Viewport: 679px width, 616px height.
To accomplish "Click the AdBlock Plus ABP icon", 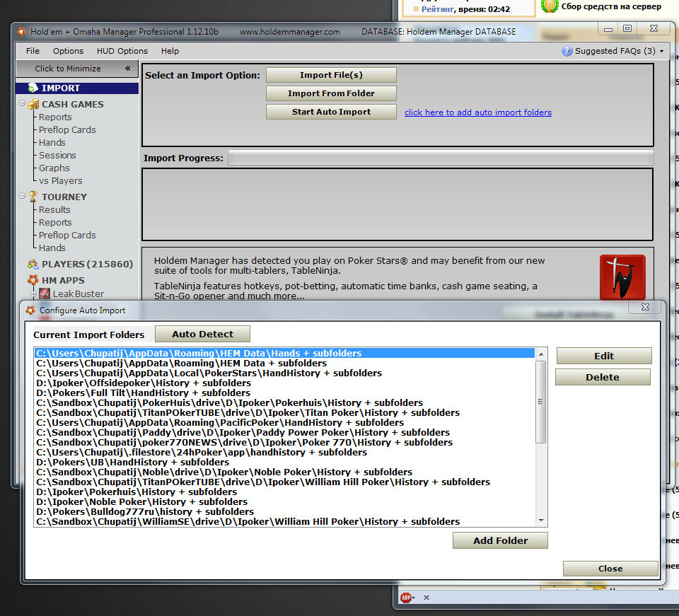I will pyautogui.click(x=406, y=598).
